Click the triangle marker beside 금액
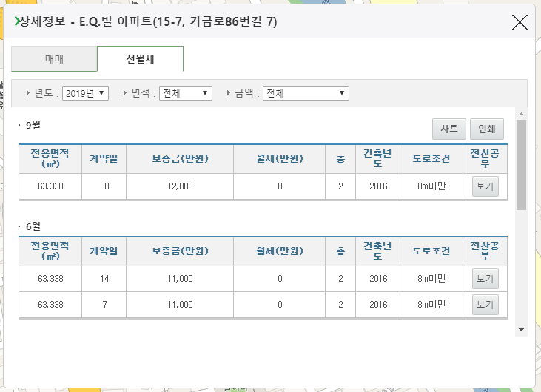Image resolution: width=541 pixels, height=392 pixels. 229,92
